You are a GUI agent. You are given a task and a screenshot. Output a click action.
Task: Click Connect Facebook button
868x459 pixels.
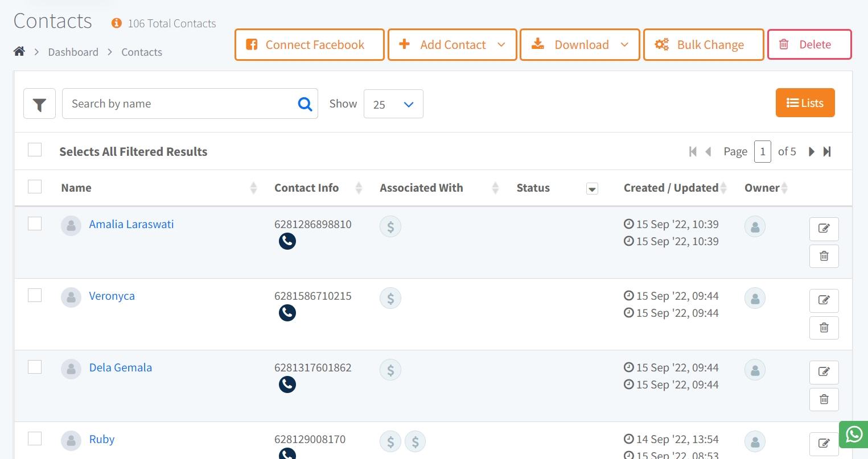310,45
